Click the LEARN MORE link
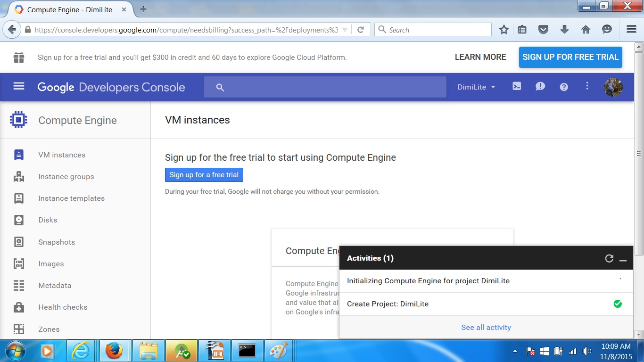644x362 pixels. (480, 57)
